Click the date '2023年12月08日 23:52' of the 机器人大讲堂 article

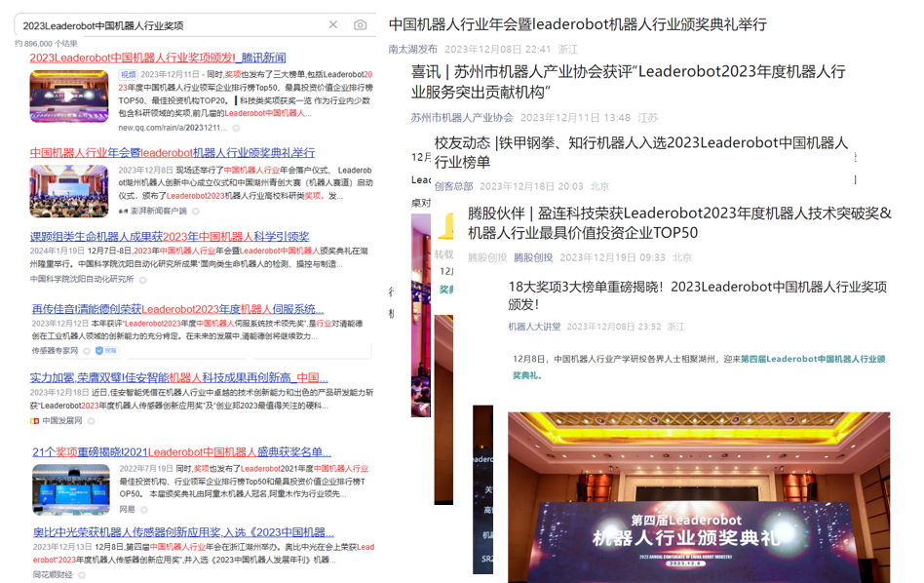click(614, 327)
